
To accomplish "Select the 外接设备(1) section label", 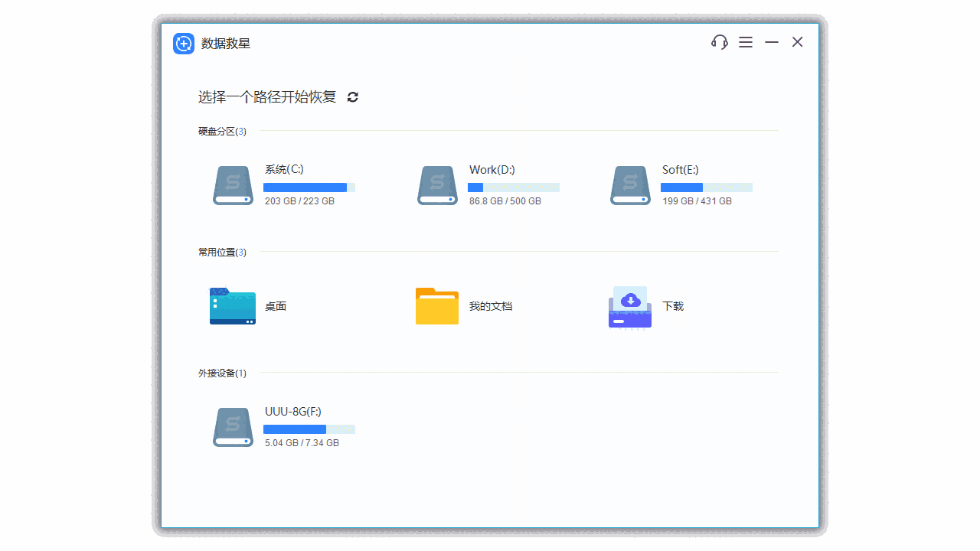I will 222,373.
